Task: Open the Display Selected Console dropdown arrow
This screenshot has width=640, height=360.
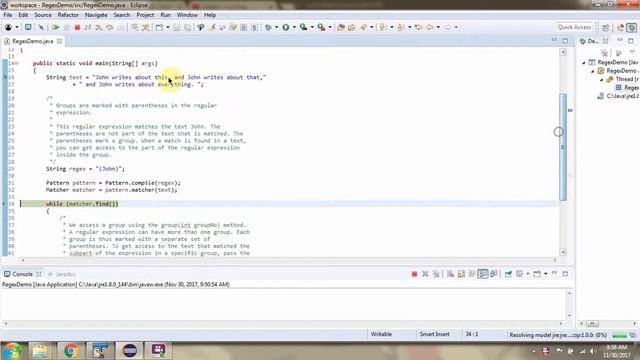Action: coord(528,274)
